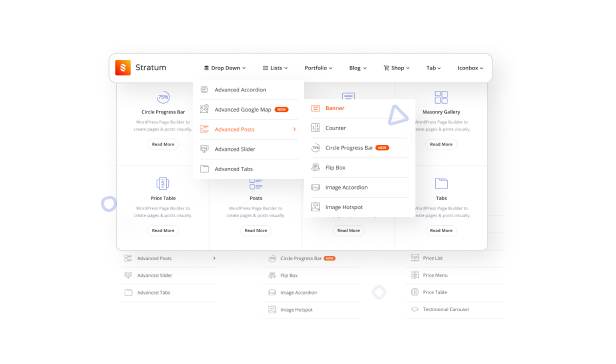Click the orange Stratum logo icon

click(123, 68)
